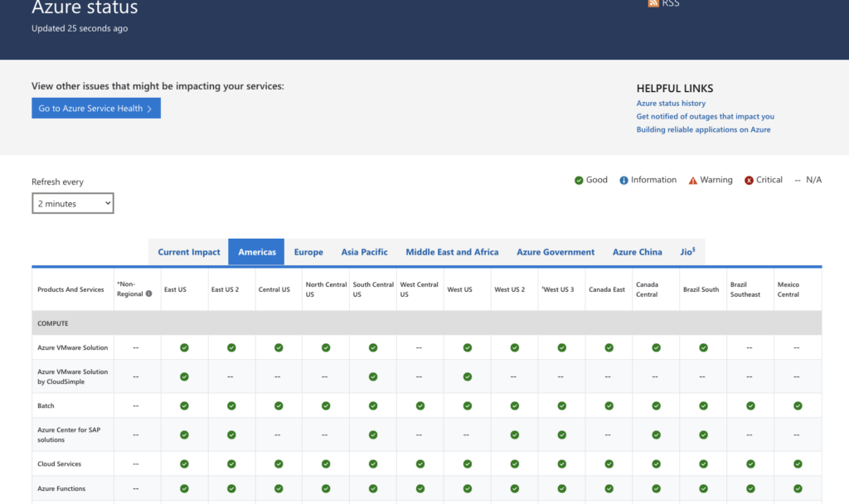Click Batch Mexico Central status checkmark
The image size is (849, 504).
[x=798, y=405]
